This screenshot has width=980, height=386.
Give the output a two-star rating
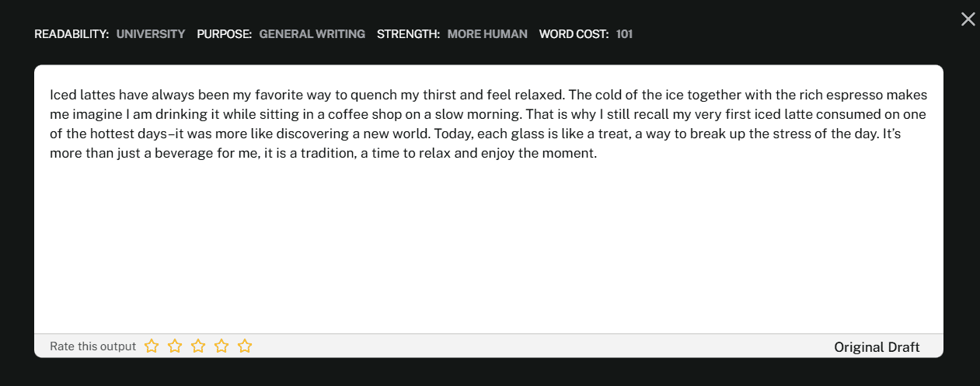175,346
